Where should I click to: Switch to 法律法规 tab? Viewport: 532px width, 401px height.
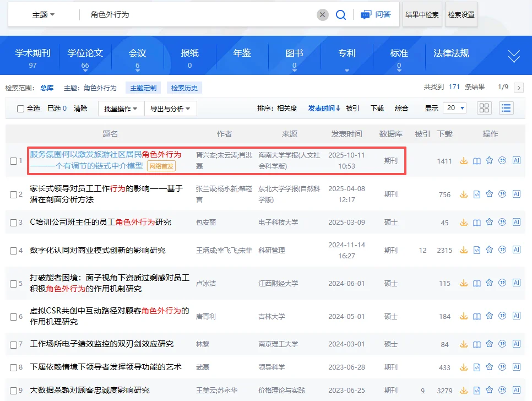[x=451, y=53]
